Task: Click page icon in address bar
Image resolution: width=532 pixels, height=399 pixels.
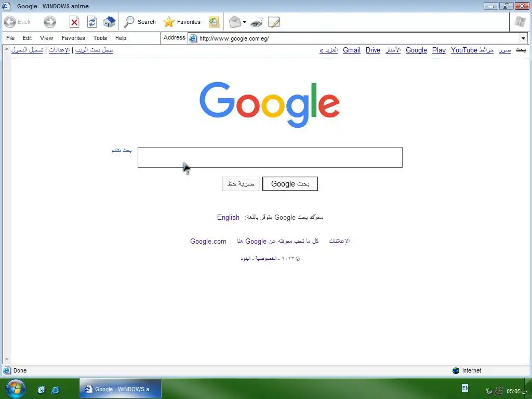Action: point(193,38)
